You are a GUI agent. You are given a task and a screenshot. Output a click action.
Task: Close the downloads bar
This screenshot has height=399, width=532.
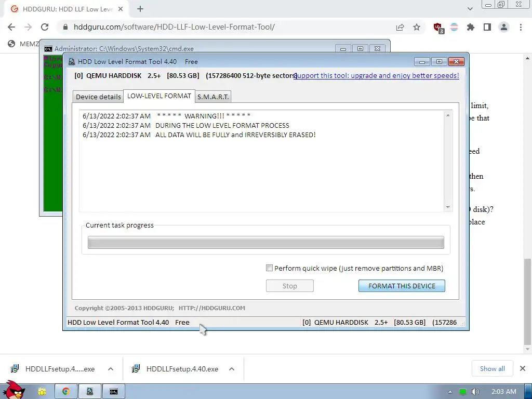point(523,368)
